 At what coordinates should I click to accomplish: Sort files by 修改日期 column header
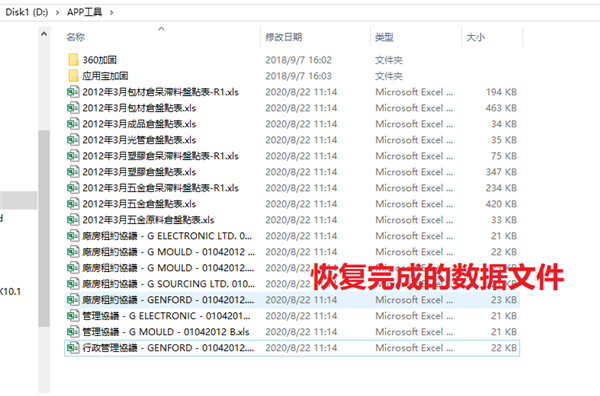(284, 37)
